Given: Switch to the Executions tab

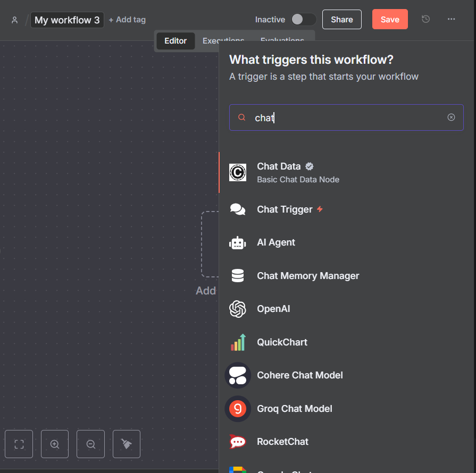Looking at the screenshot, I should 223,40.
